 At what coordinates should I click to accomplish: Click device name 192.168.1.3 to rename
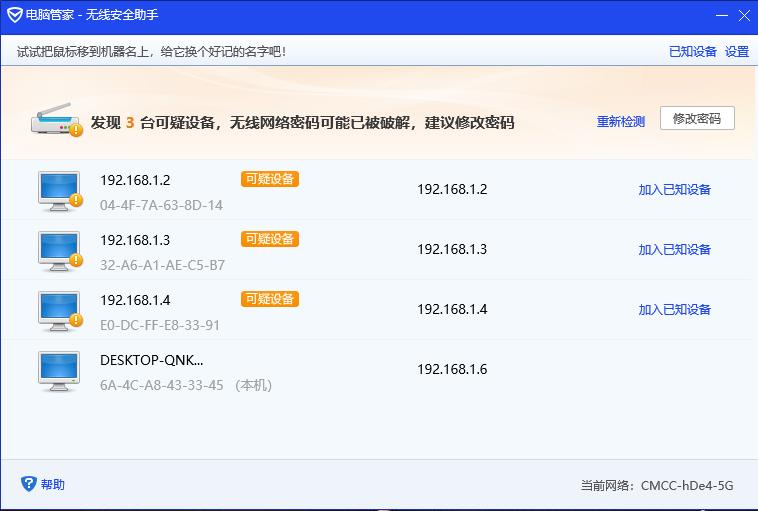coord(135,240)
